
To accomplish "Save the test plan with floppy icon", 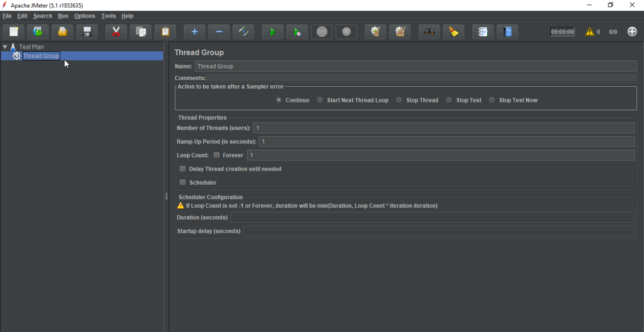I will (x=87, y=32).
